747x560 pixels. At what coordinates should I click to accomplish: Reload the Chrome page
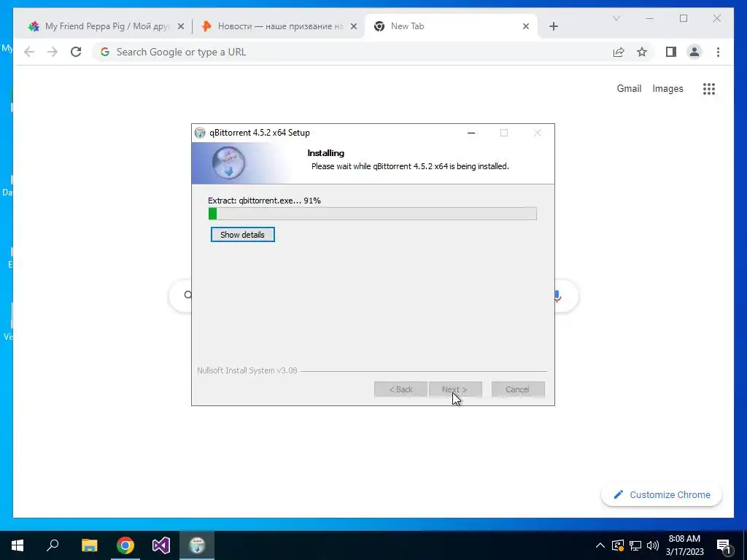click(x=76, y=52)
